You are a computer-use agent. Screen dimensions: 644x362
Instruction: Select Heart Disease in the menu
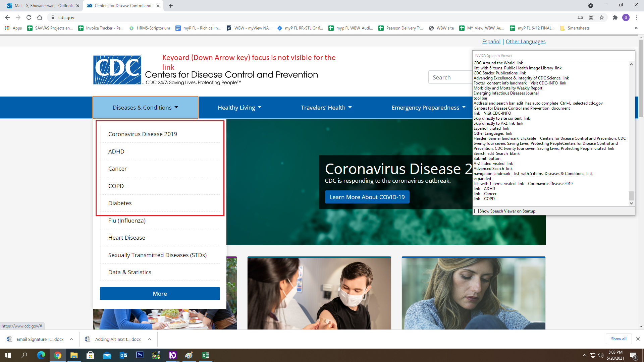click(x=161, y=238)
